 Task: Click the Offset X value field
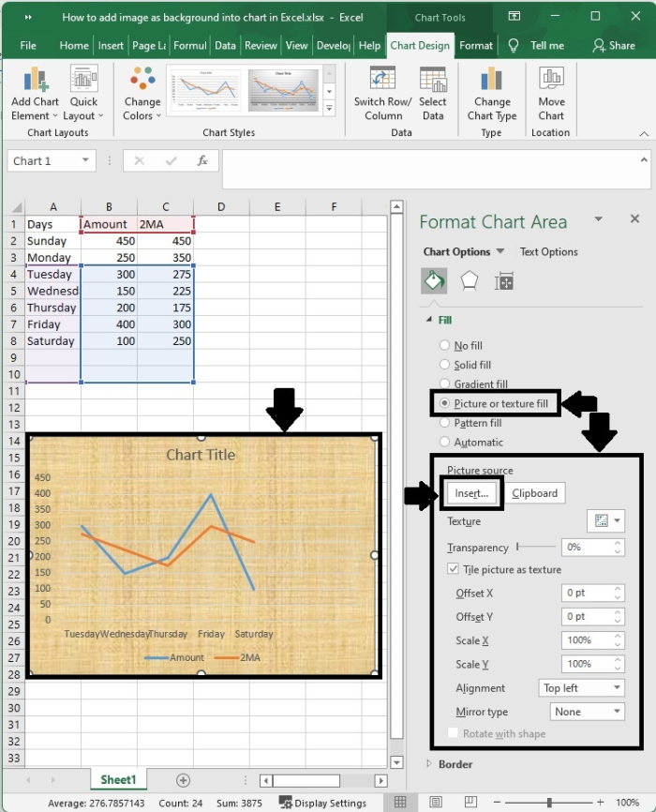click(x=588, y=593)
